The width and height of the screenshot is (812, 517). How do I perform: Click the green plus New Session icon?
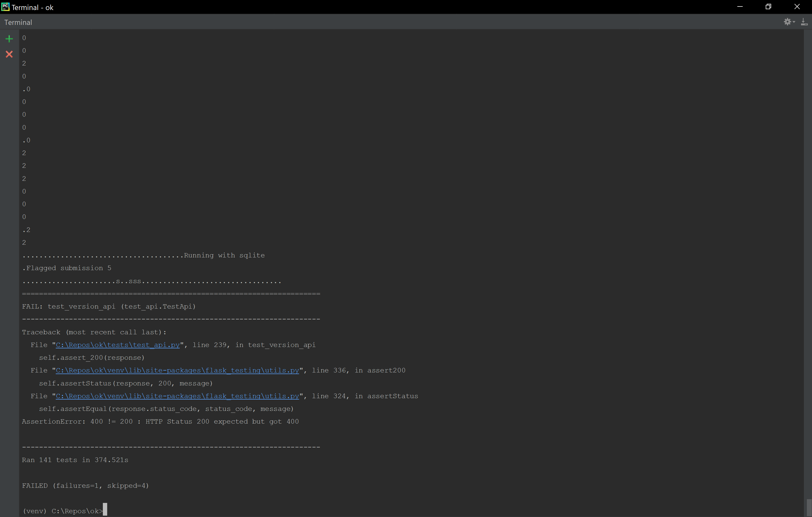(9, 39)
